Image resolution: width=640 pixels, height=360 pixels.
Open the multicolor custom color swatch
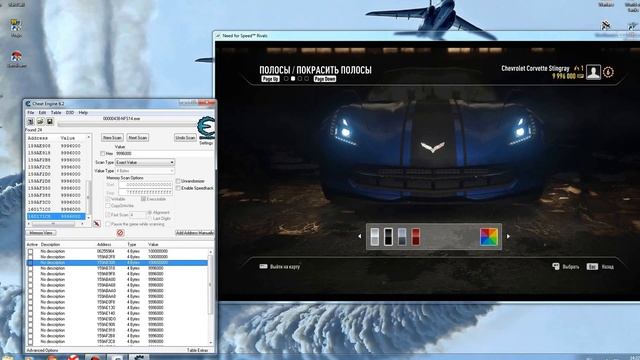coord(489,237)
